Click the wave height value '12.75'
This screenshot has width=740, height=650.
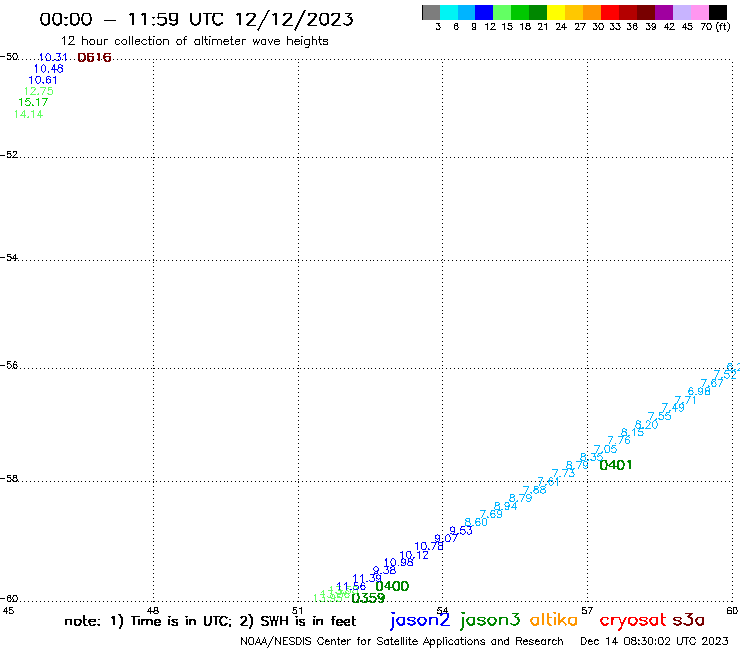tap(38, 91)
